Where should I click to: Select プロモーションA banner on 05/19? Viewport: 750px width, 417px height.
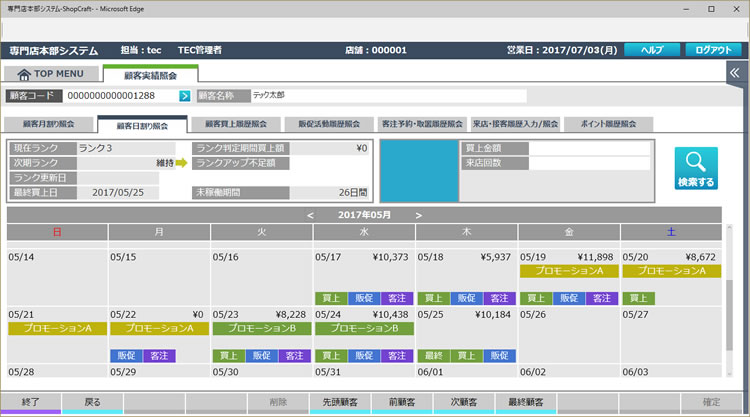point(568,271)
